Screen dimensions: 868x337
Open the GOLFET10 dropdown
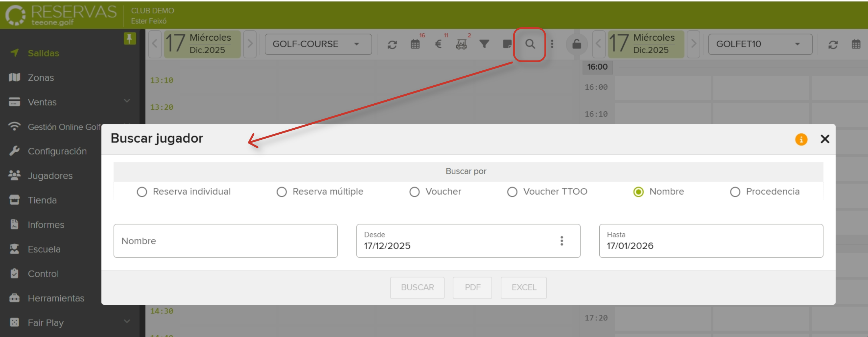pos(760,44)
